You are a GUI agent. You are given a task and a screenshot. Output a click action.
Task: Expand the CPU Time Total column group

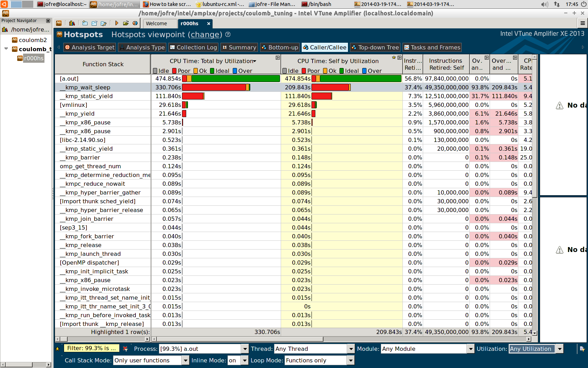coord(278,57)
